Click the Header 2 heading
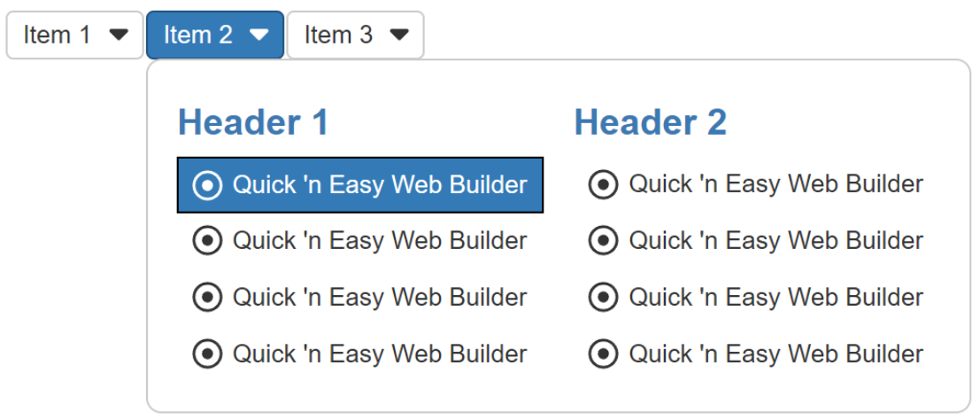 pos(650,122)
